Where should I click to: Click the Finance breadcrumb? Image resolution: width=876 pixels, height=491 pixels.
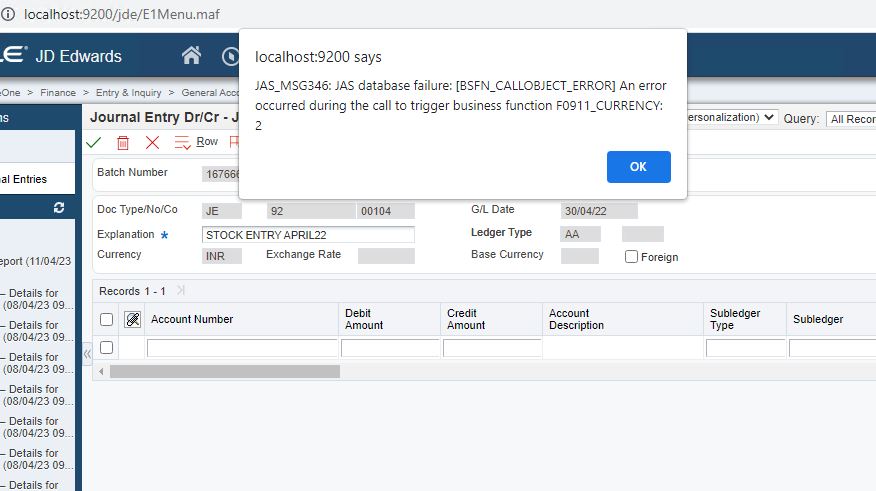[x=58, y=93]
